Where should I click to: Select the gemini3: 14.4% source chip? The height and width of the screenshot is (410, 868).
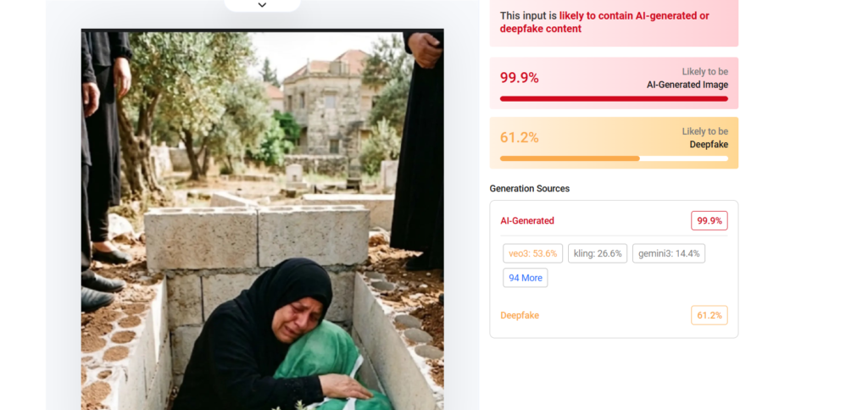tap(668, 253)
